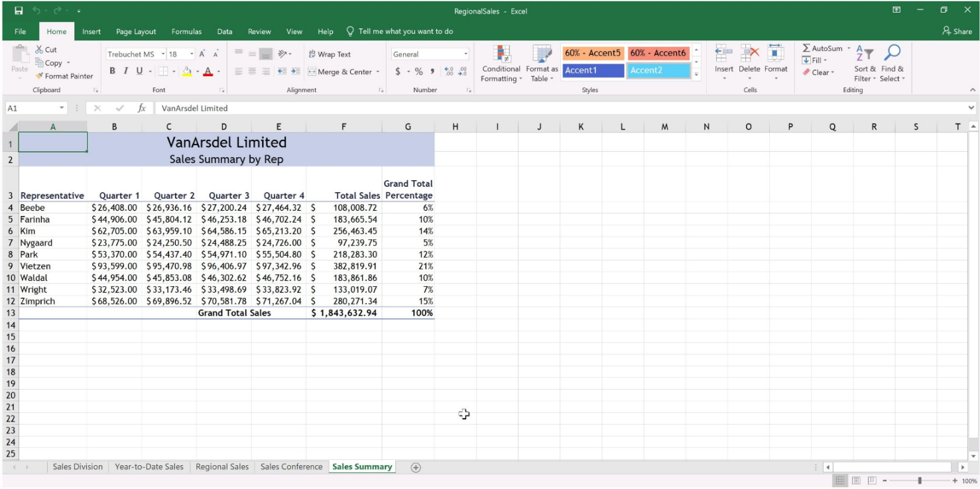Select cell with Grand Total Sales $1,843,632.94
This screenshot has height=489, width=980.
pos(344,313)
